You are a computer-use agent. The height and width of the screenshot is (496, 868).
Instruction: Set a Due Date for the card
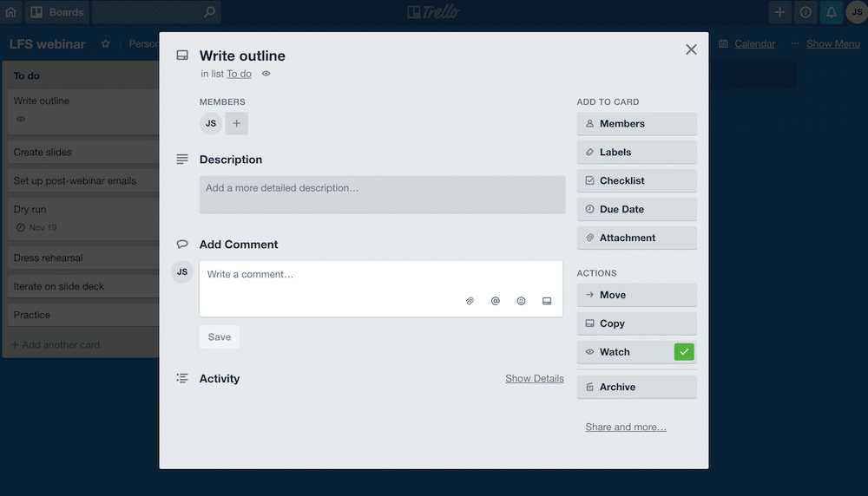[x=636, y=209]
